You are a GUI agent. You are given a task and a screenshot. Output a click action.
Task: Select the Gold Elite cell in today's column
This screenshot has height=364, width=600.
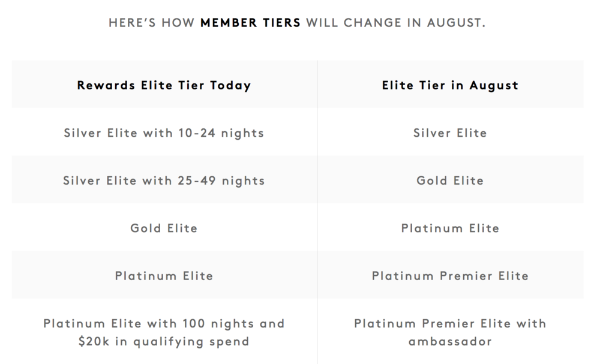coord(164,228)
